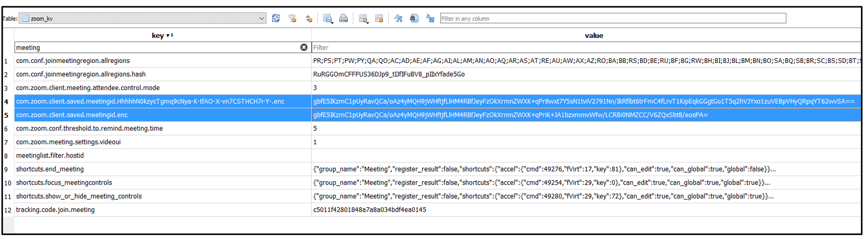Select the saved.meetingid.Hhhhh...enc key cell

[162, 101]
